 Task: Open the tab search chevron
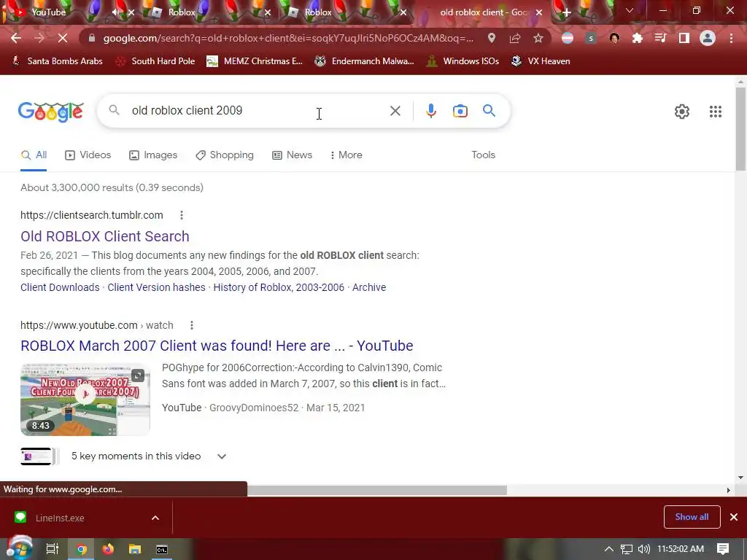coord(630,10)
